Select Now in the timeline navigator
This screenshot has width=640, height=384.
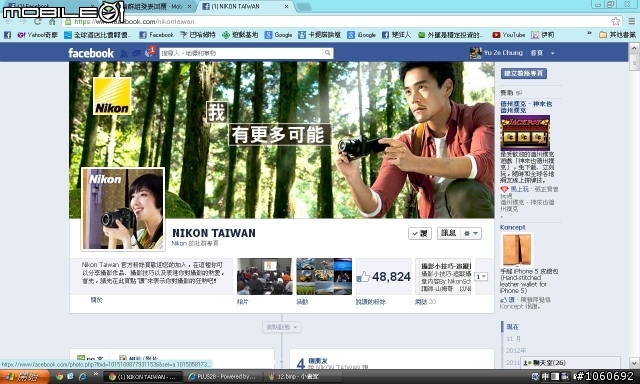[x=512, y=327]
